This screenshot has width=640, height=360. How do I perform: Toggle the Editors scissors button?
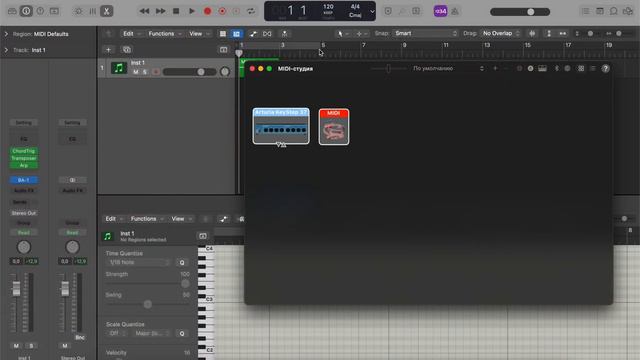click(107, 11)
